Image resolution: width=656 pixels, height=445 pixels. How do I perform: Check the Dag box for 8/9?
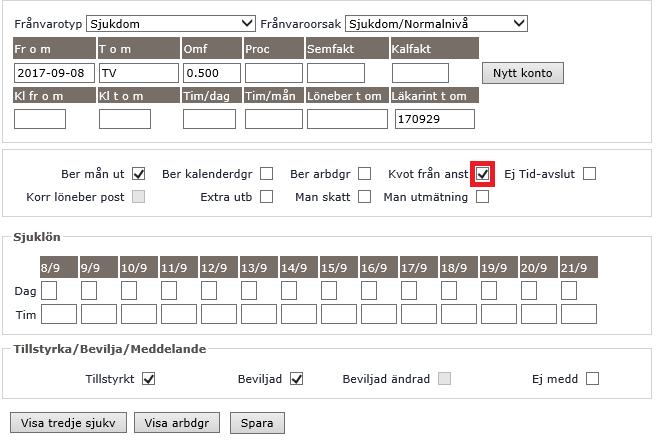tap(49, 291)
